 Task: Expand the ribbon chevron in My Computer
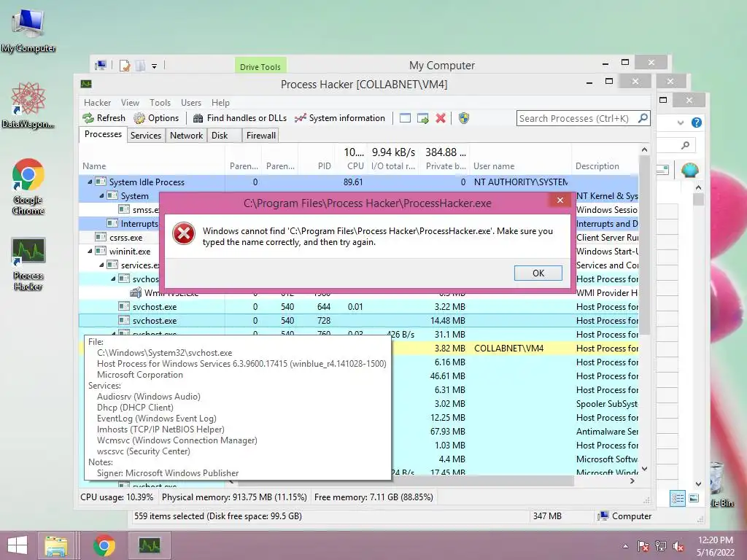pos(681,122)
